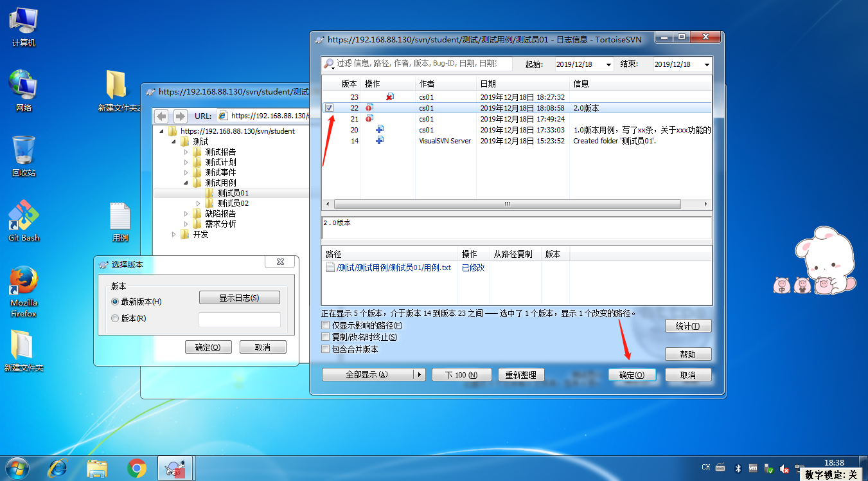
Task: Click the deleted-action icon on revision 23
Action: 390,97
